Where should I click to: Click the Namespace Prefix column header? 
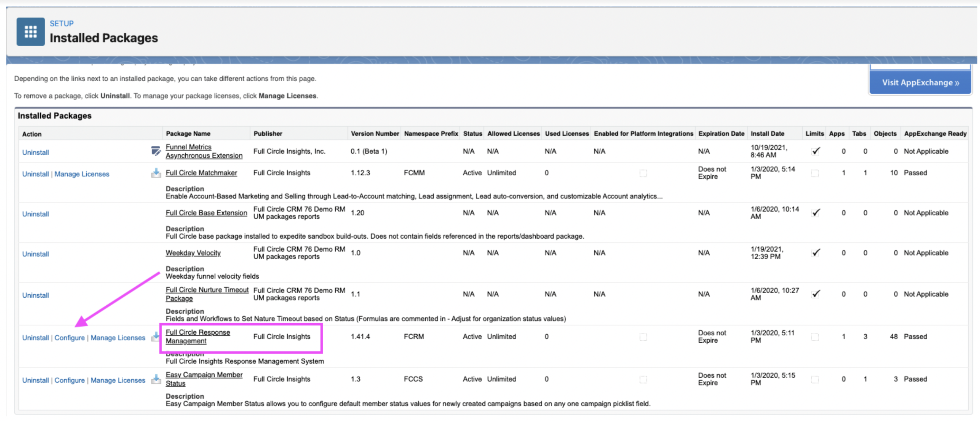point(431,134)
